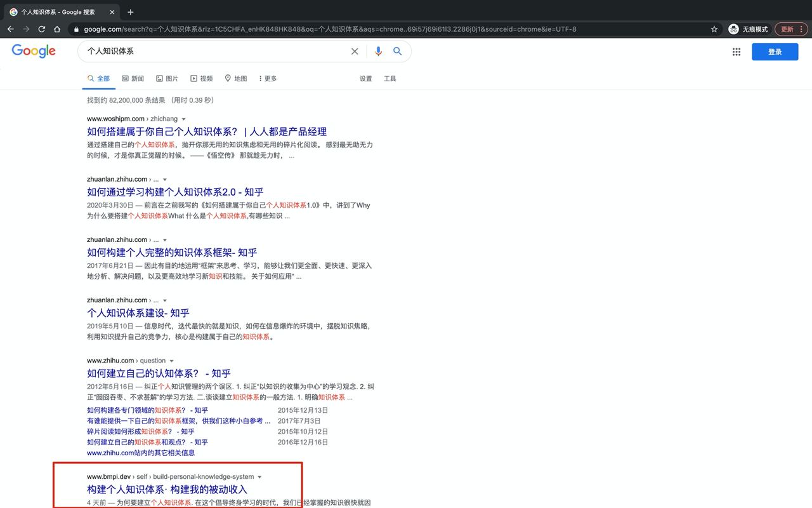Switch to the 新闻 search tab
812x508 pixels.
point(133,79)
